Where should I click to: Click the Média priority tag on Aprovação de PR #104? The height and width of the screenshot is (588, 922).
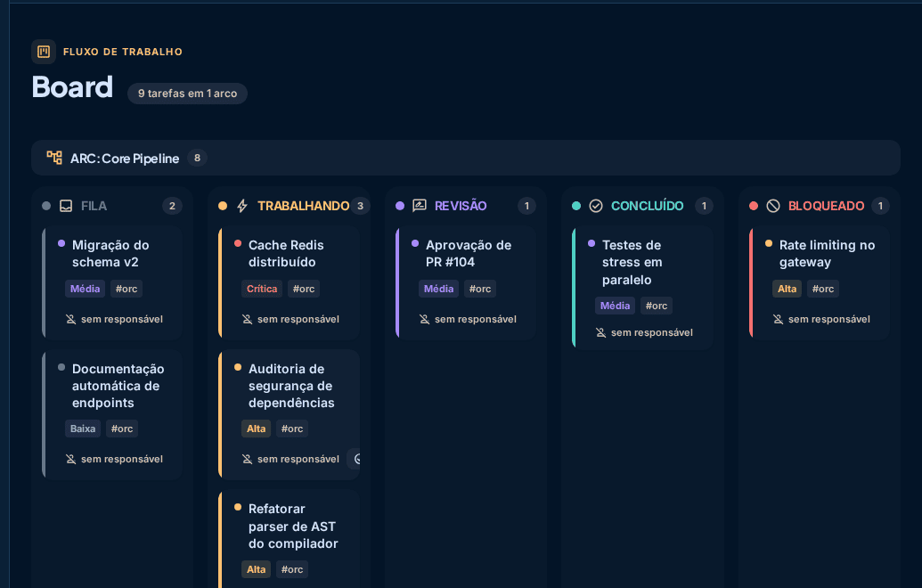[x=438, y=289]
